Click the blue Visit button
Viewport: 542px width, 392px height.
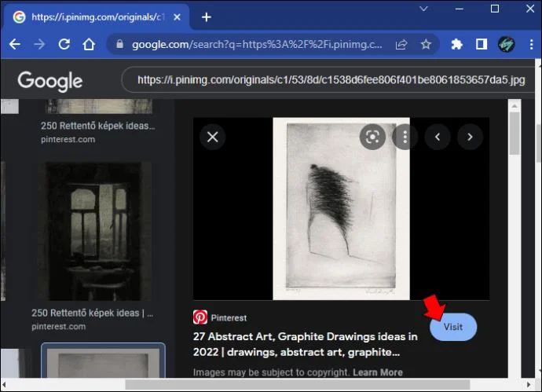[x=453, y=327]
